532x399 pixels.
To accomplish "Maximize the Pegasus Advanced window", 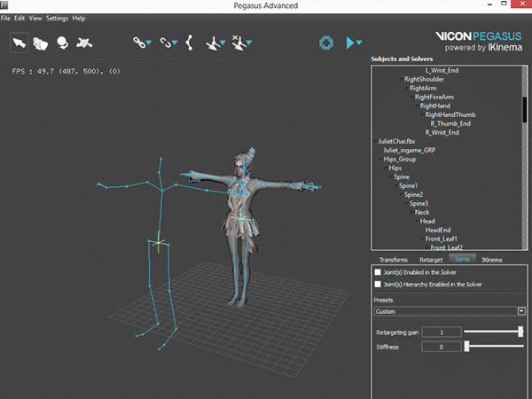I will point(505,4).
